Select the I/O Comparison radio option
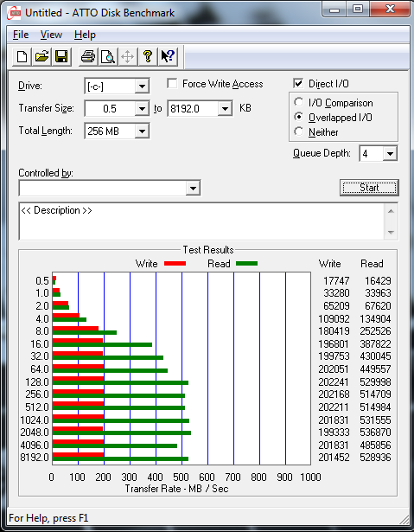Viewport: 414px width, 532px height. tap(299, 102)
